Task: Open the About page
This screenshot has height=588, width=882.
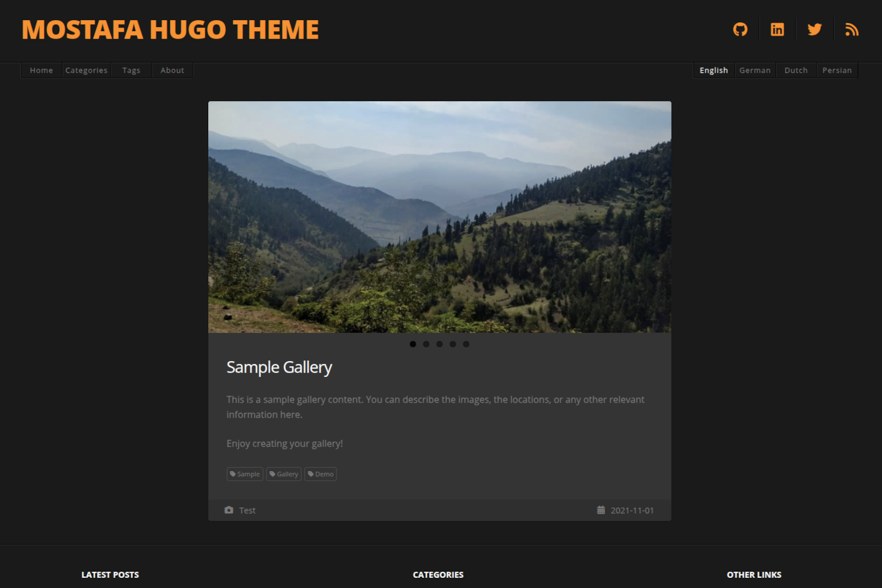Action: (172, 70)
